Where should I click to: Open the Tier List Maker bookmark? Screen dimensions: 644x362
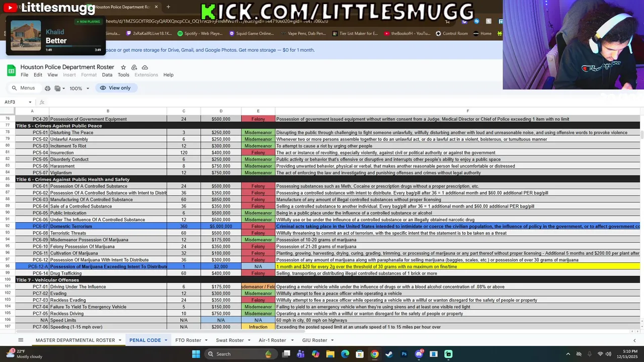tap(355, 34)
